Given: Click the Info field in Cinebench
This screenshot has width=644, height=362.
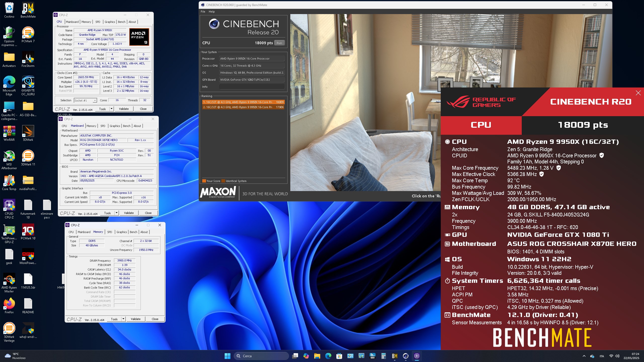Looking at the screenshot, I should [x=252, y=87].
